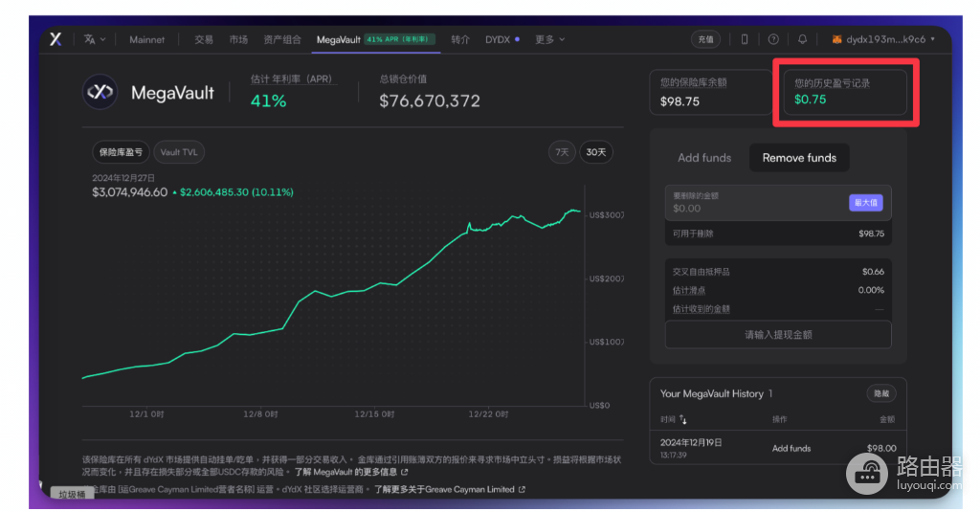Viewport: 980px width, 512px height.
Task: Click the MegaVault round logo icon
Action: pyautogui.click(x=100, y=93)
